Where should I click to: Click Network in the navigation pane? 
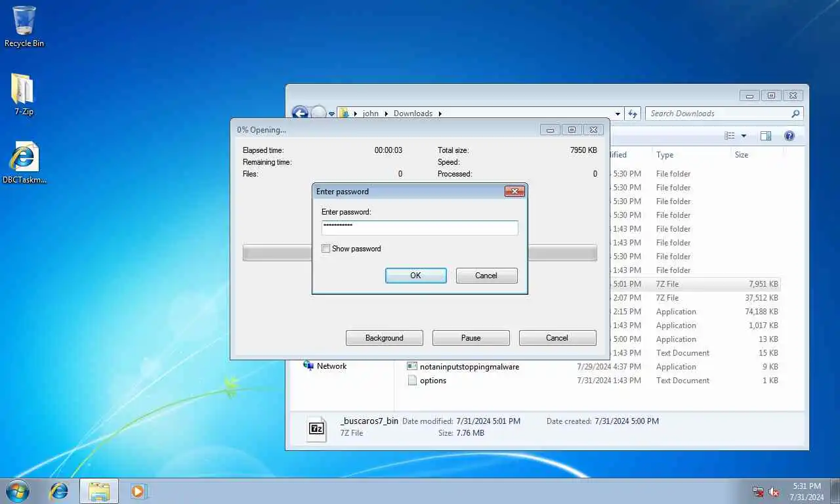point(331,366)
